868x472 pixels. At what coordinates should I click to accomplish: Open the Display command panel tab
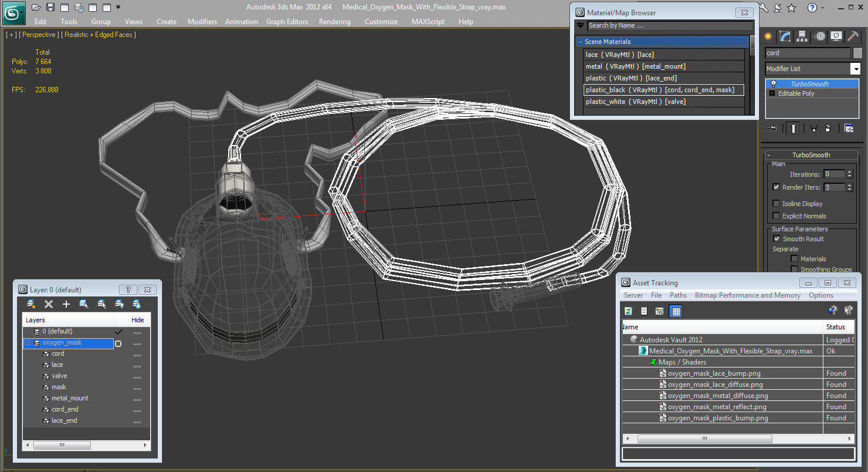coord(836,36)
